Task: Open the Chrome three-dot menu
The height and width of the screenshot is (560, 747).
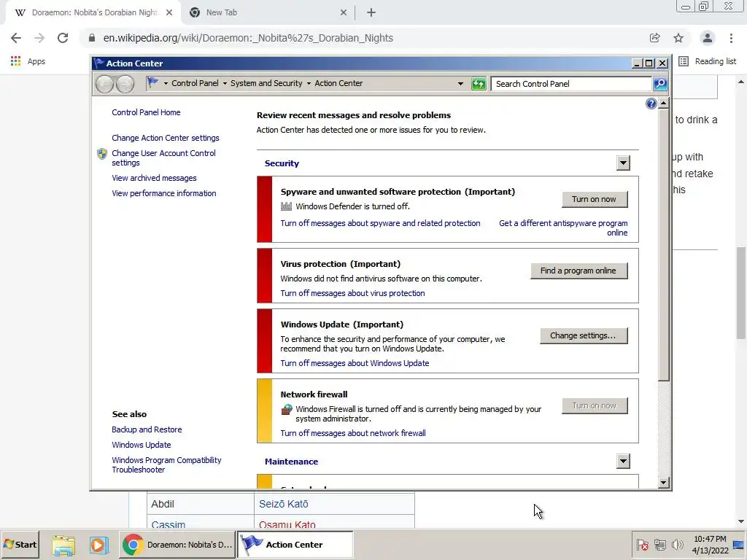Action: tap(731, 38)
